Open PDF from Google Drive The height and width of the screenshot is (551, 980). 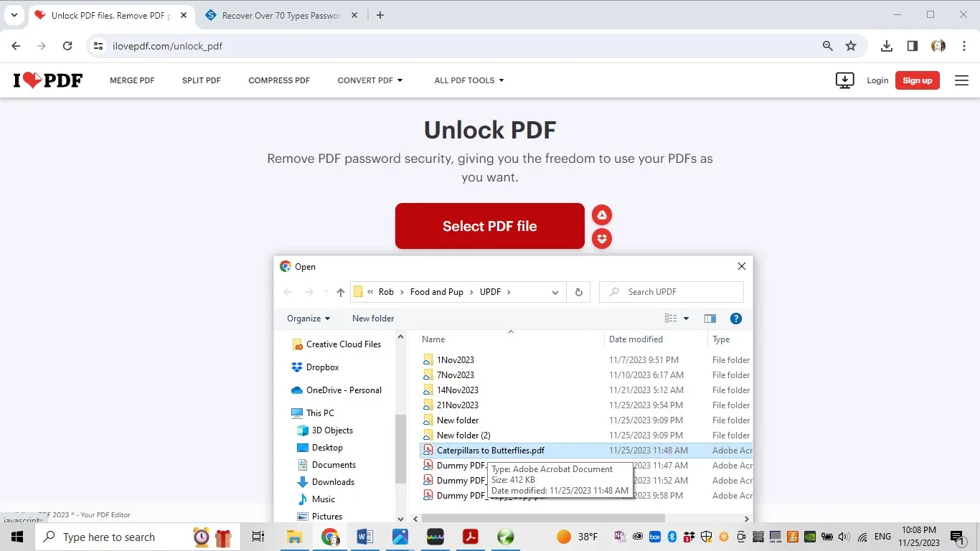pos(602,215)
